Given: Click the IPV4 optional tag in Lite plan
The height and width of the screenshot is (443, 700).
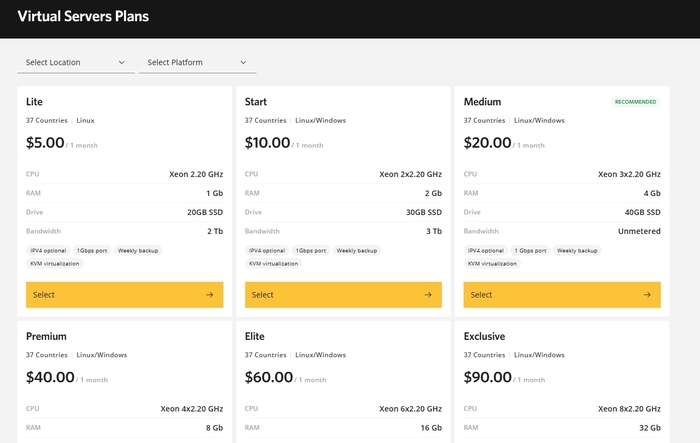Looking at the screenshot, I should (x=48, y=250).
